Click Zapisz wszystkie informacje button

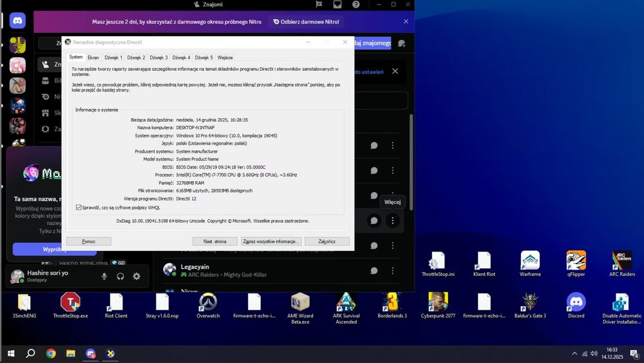(271, 241)
